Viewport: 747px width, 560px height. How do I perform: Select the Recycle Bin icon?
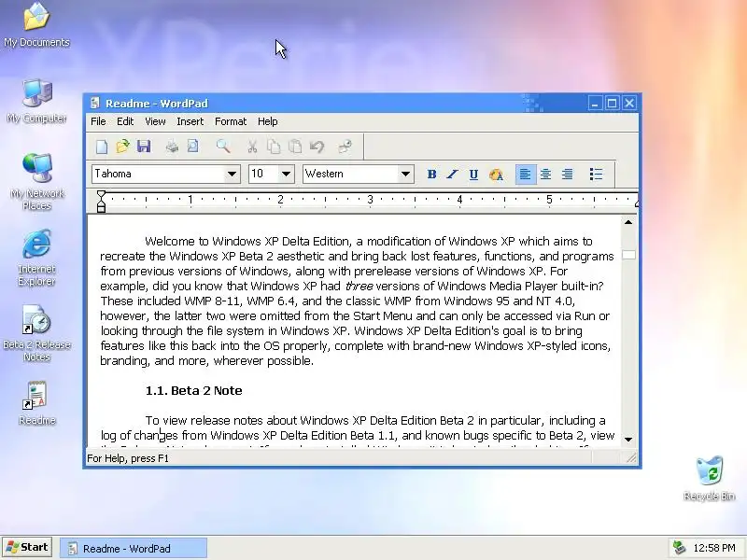[x=710, y=479]
